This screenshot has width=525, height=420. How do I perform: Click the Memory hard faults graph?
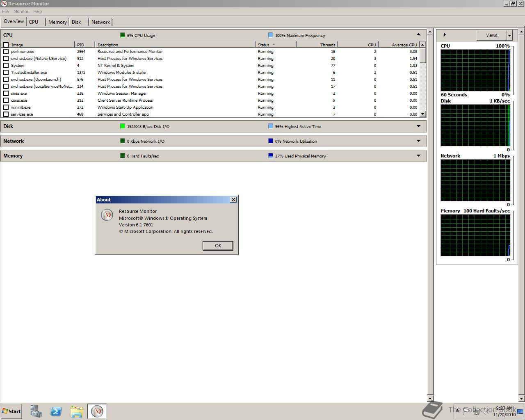click(x=475, y=235)
